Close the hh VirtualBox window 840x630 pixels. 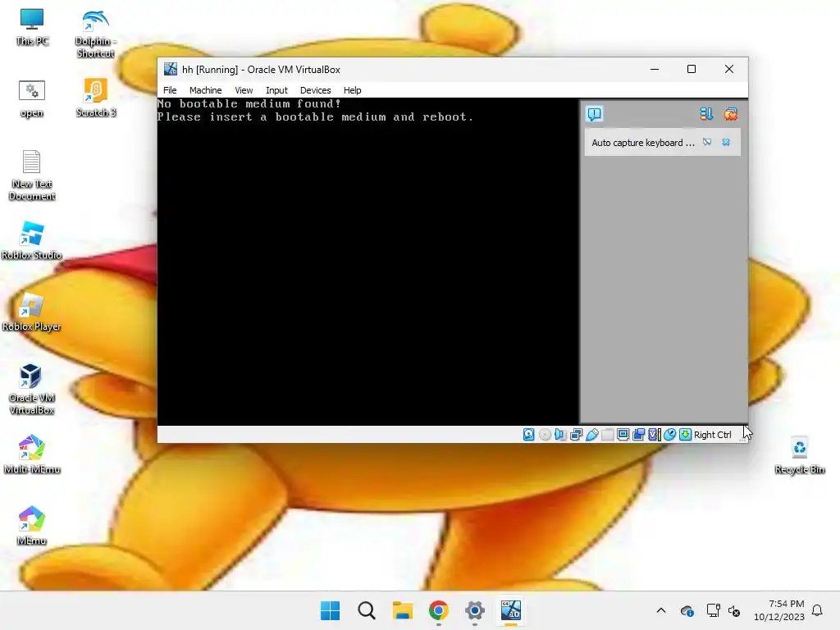click(729, 69)
